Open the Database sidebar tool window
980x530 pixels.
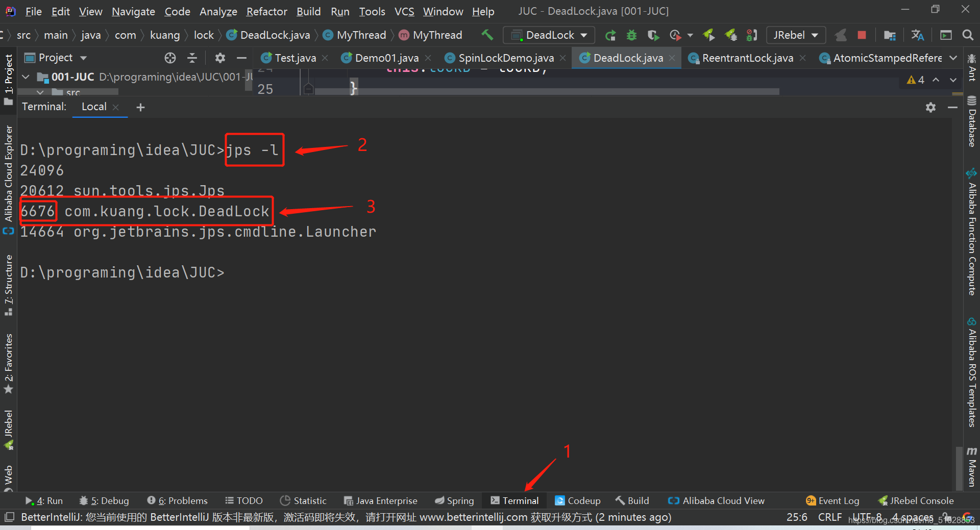point(972,122)
